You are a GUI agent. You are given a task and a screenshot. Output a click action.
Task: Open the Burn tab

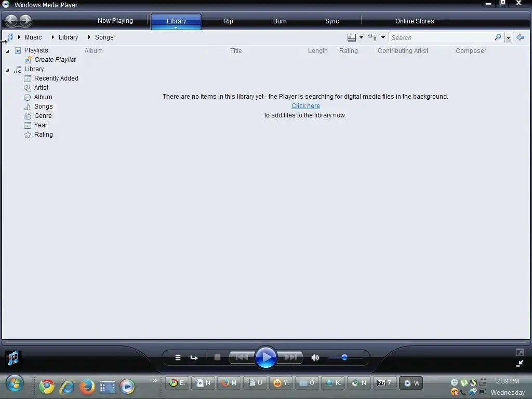[280, 21]
